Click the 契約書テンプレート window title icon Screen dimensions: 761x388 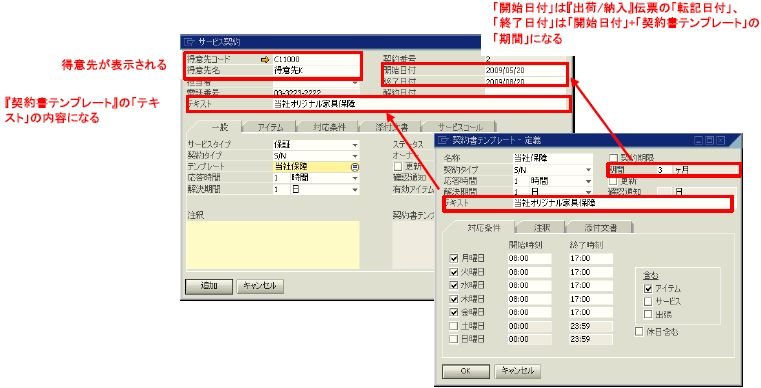443,140
